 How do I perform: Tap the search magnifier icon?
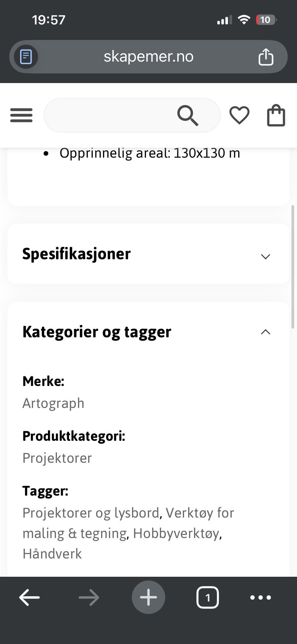pos(187,116)
